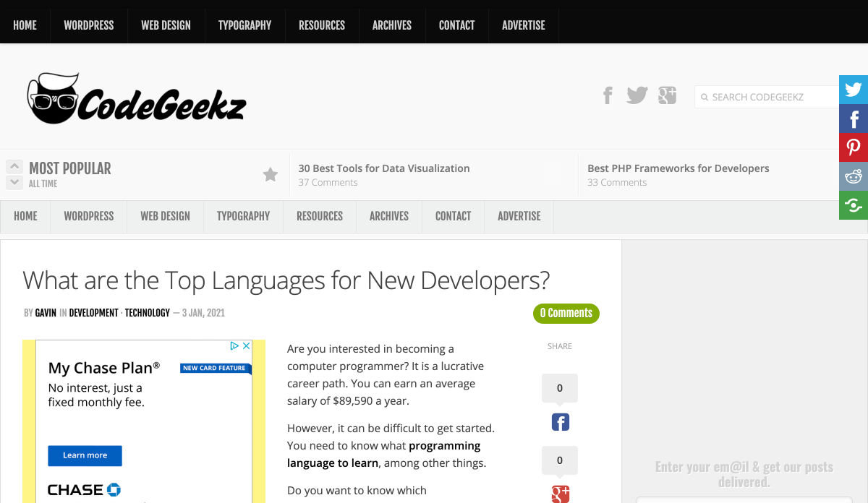Click the NEW CARD FEATURE badge in ad

214,368
